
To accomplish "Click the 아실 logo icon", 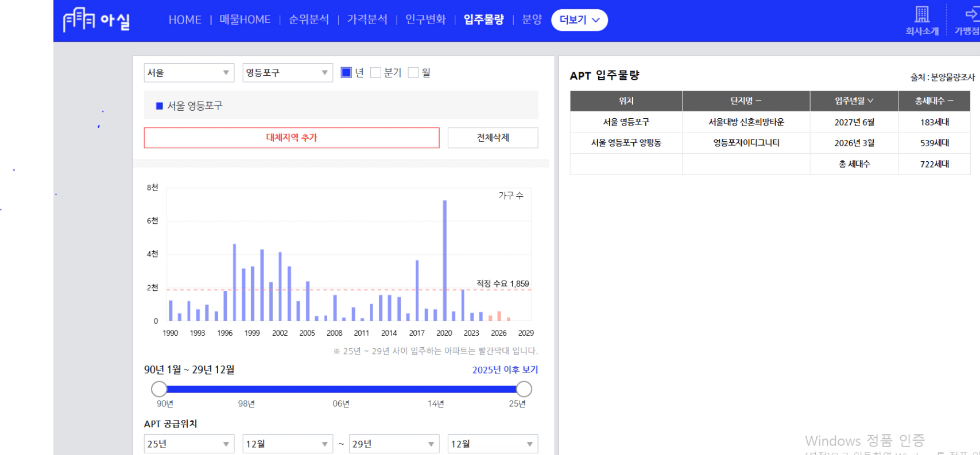I will click(96, 20).
